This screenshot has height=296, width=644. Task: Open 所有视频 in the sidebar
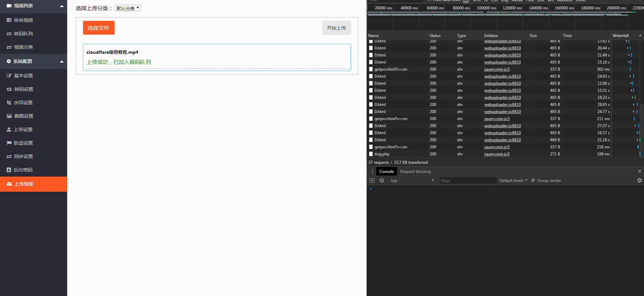coord(34,20)
